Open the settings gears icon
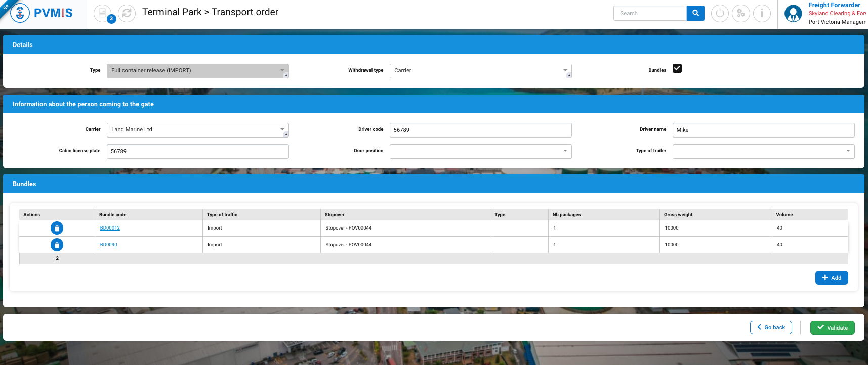 [741, 13]
